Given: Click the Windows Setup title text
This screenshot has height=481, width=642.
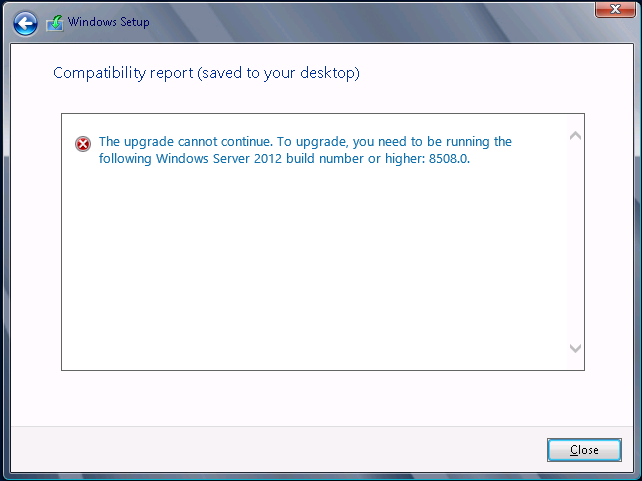Looking at the screenshot, I should click(109, 22).
